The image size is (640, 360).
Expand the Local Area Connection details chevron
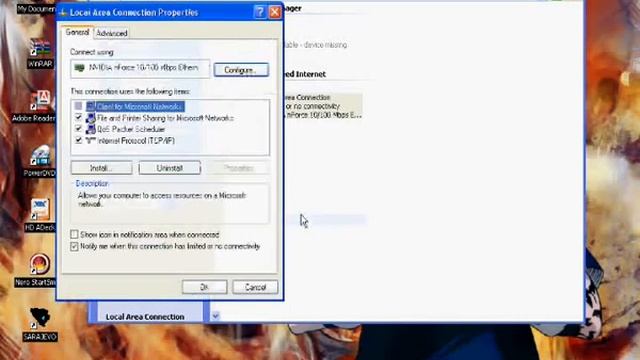(216, 316)
